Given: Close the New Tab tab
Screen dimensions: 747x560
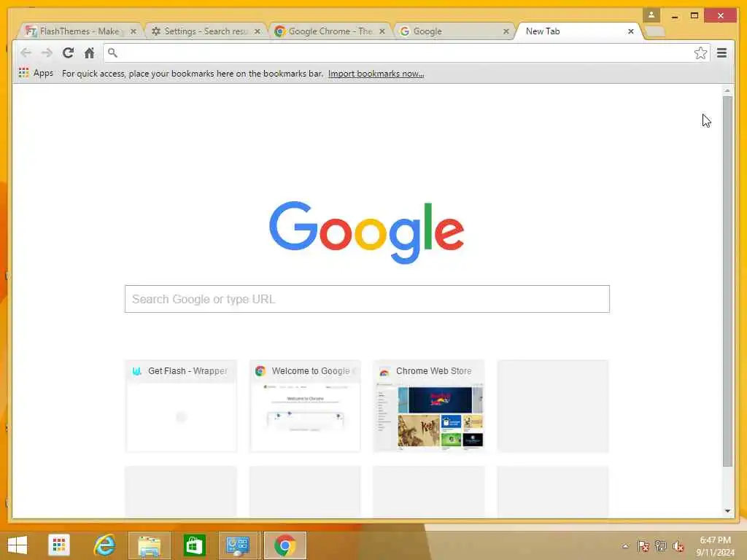Looking at the screenshot, I should (x=631, y=31).
